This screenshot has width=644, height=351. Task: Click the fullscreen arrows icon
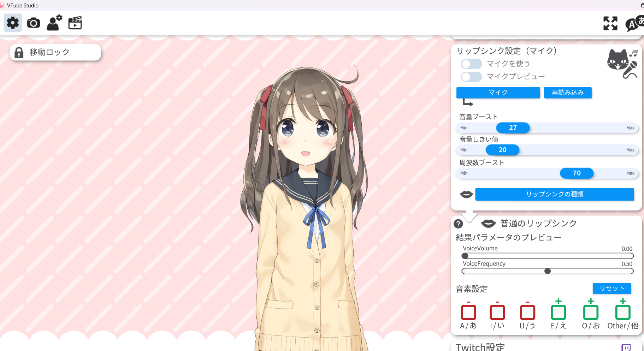pos(610,23)
